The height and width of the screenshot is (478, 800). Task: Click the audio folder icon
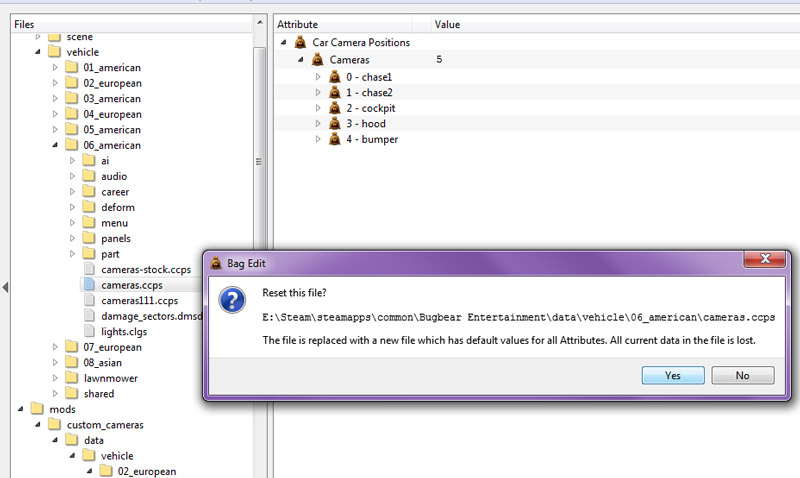click(89, 176)
